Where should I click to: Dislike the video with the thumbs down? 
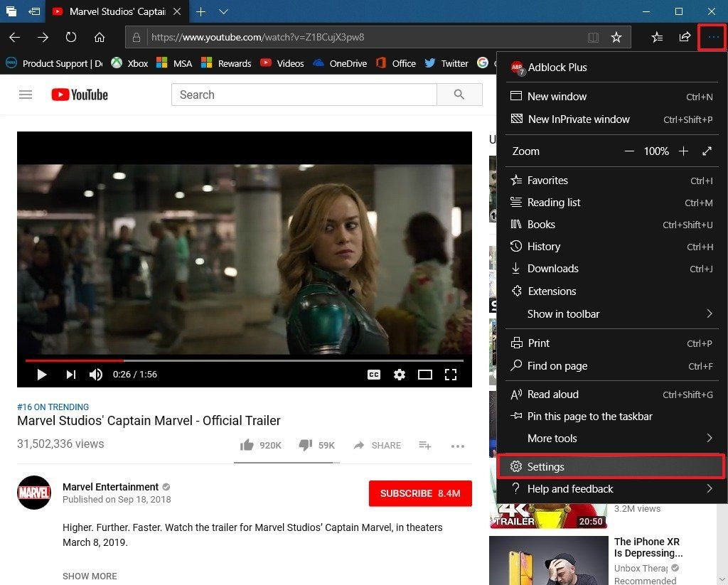pos(305,445)
